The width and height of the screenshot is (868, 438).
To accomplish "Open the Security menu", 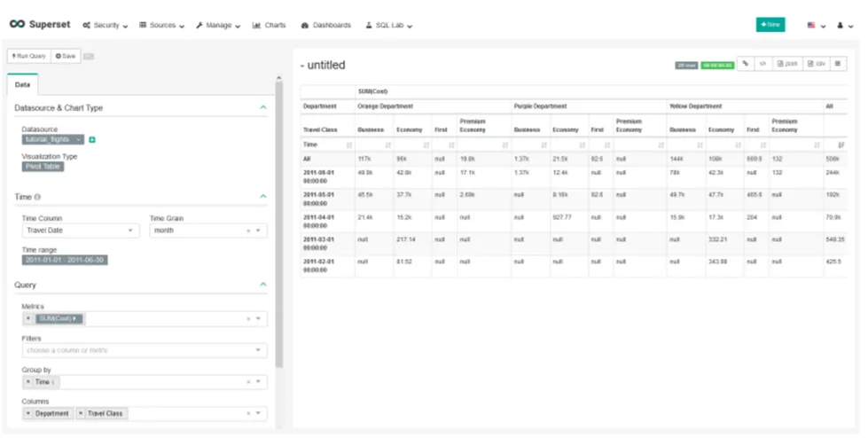I will [x=106, y=26].
